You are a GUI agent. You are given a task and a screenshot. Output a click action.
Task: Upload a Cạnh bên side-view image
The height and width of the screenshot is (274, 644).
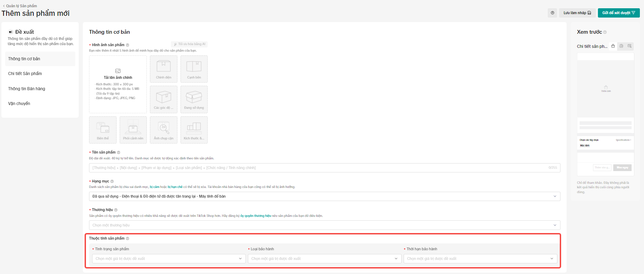coord(194,69)
